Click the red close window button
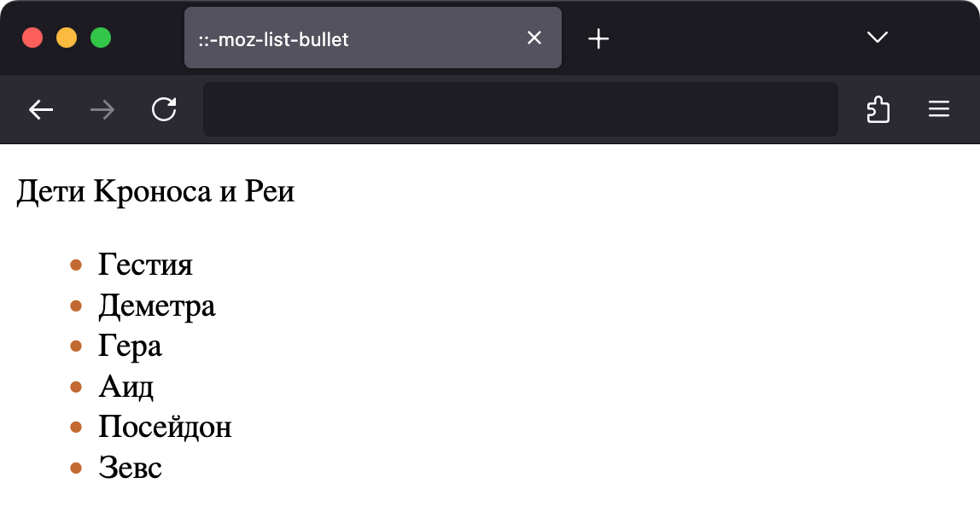 coord(32,38)
